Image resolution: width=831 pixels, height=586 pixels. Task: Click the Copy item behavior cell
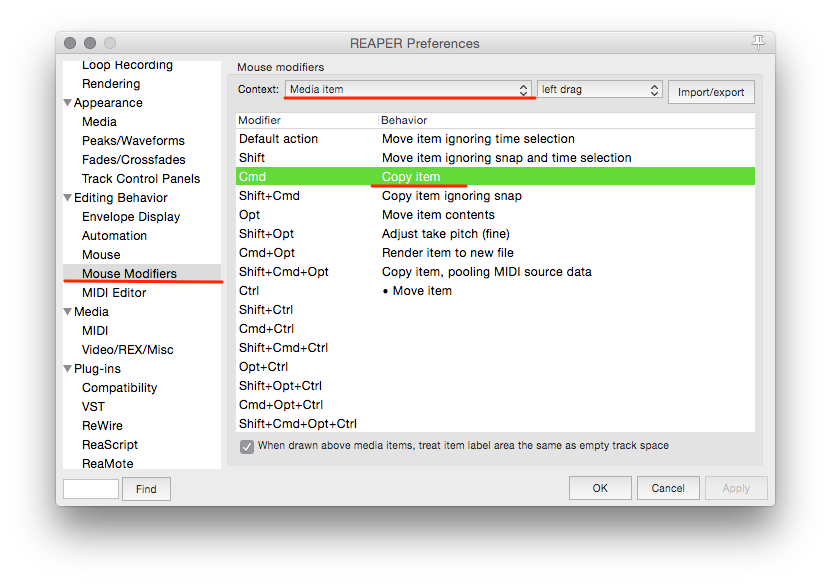411,177
